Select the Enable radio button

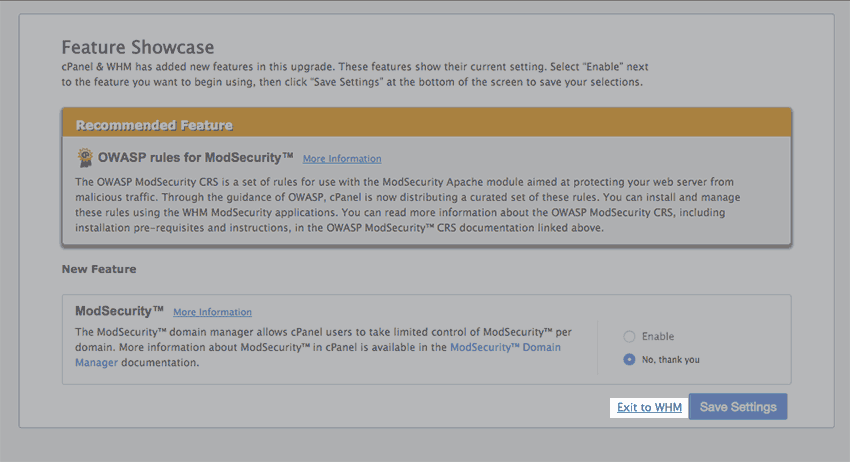(x=629, y=337)
